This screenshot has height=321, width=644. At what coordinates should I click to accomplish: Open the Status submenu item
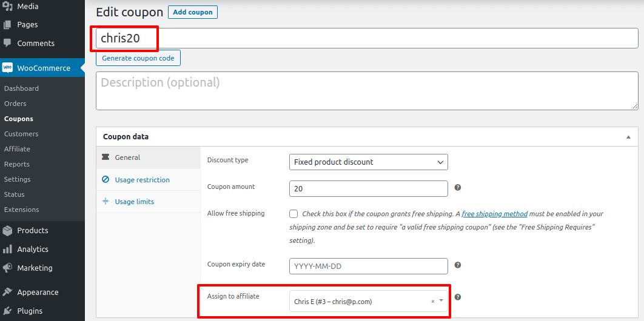coord(15,194)
